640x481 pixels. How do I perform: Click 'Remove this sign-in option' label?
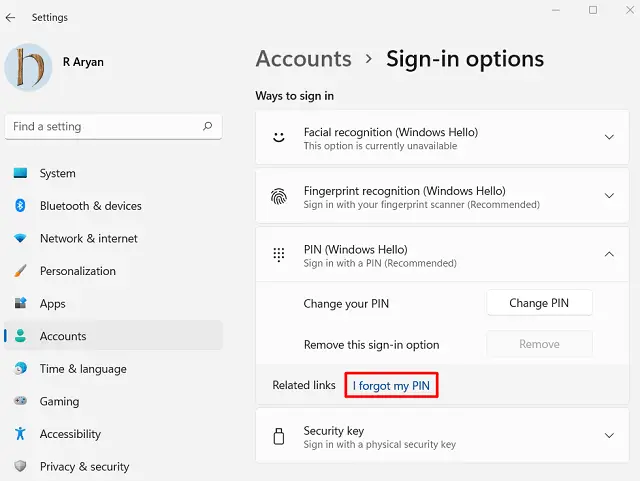[x=371, y=345]
